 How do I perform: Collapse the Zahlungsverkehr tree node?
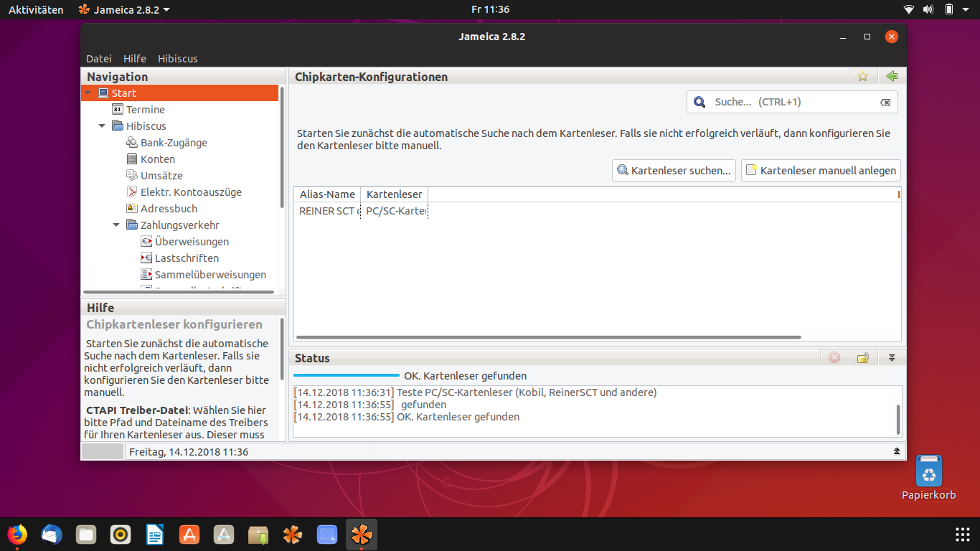pos(116,225)
